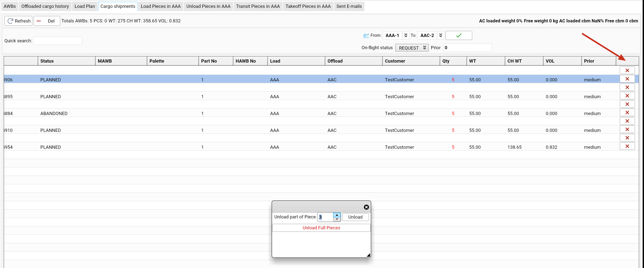Close the unload piece popup dialog
This screenshot has height=268, width=644.
pos(366,207)
